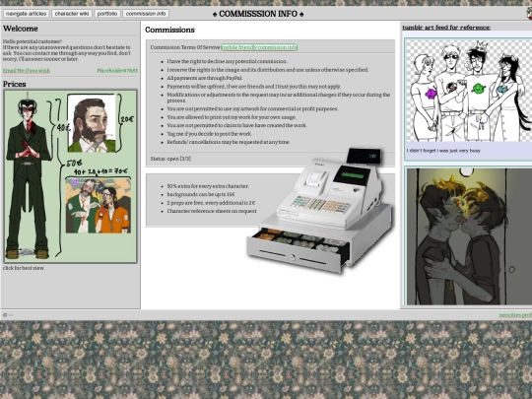
Task: Click the Email Me if you wish link
Action: coord(27,71)
